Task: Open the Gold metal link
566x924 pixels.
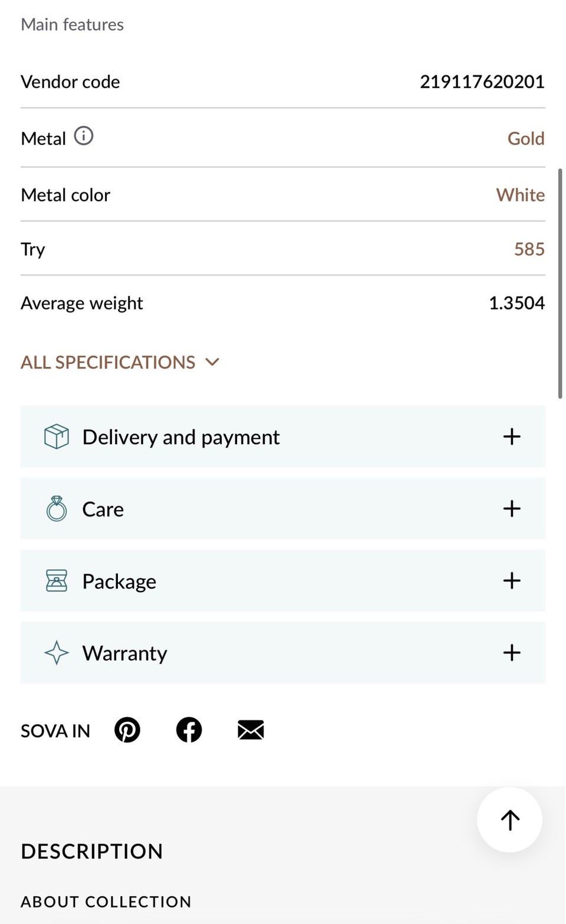Action: click(526, 139)
